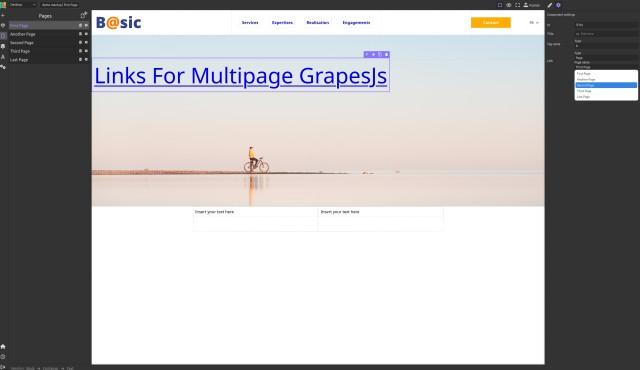Select First Page in Pages list
The image size is (640, 370).
(x=48, y=25)
